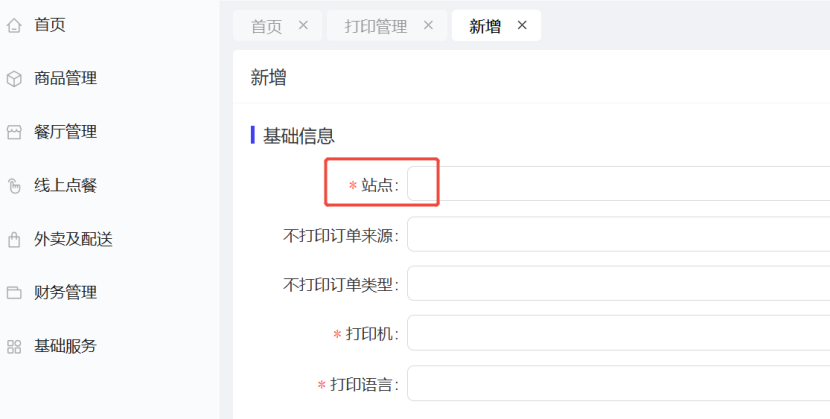The height and width of the screenshot is (419, 830).
Task: Open the 不打印订单类型 selection field
Action: click(618, 284)
